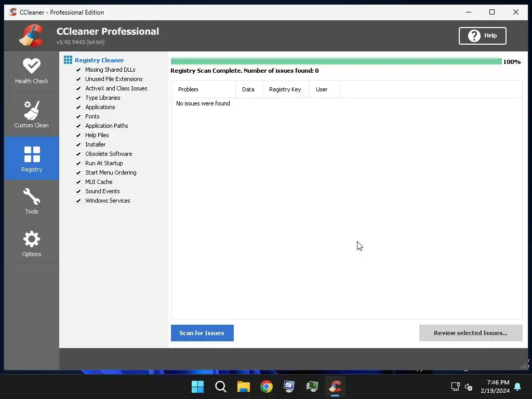Open File Explorer from taskbar
Viewport: 532px width, 399px height.
(x=244, y=387)
